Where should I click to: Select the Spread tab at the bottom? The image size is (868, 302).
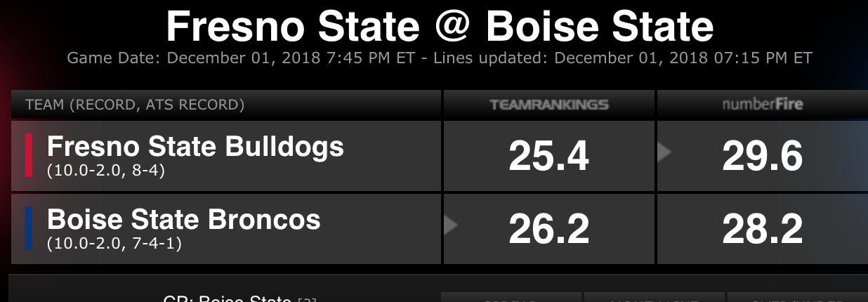pos(511,298)
